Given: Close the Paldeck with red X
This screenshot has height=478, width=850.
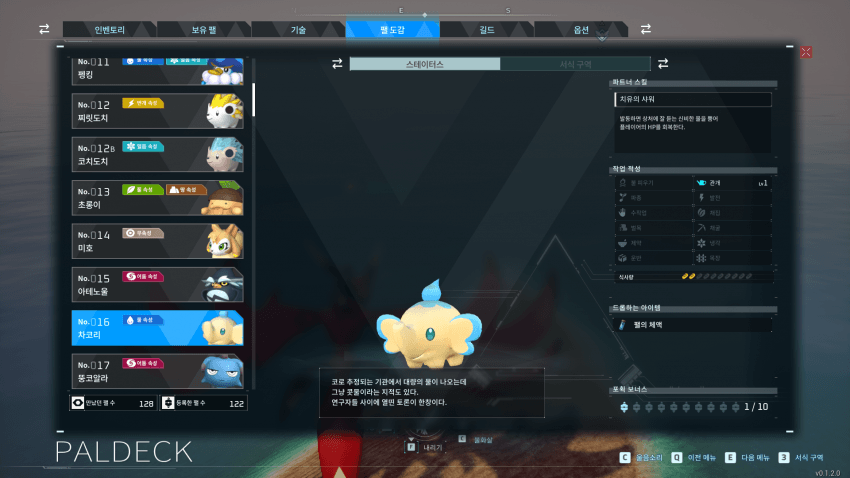Looking at the screenshot, I should point(806,52).
